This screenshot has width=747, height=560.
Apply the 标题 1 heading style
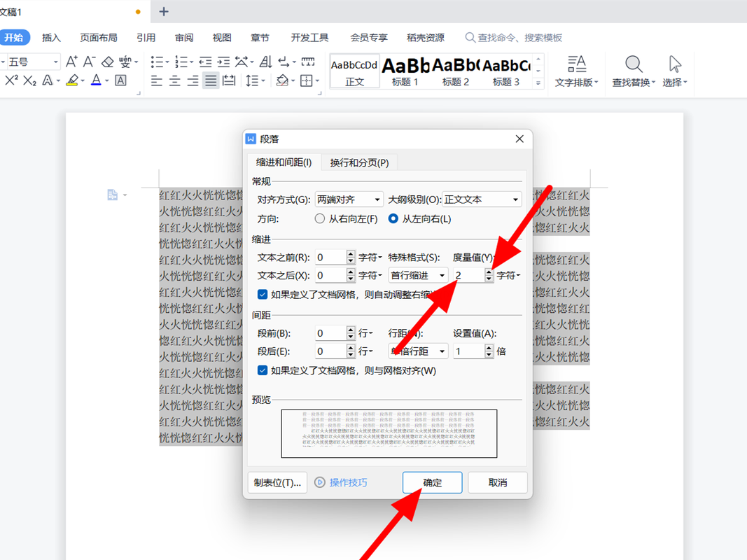405,71
